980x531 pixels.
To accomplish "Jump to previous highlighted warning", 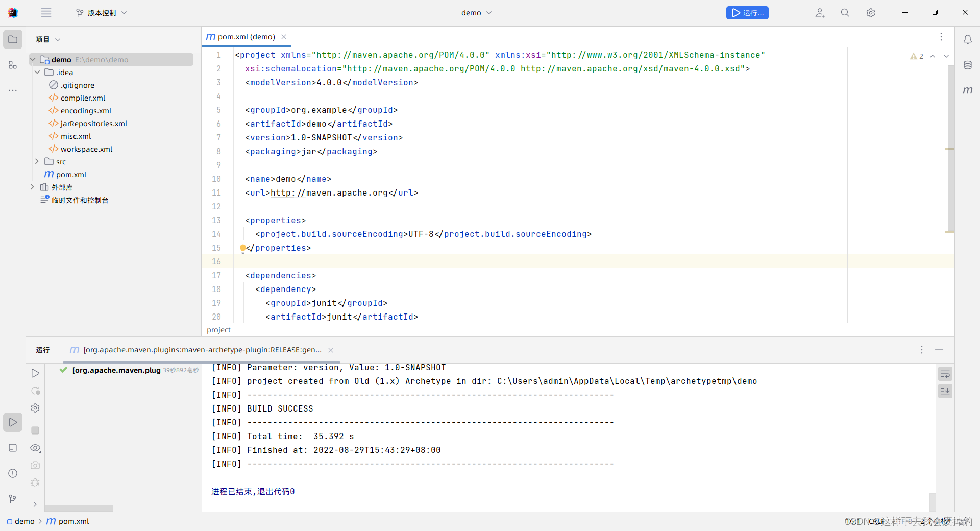I will pyautogui.click(x=932, y=56).
